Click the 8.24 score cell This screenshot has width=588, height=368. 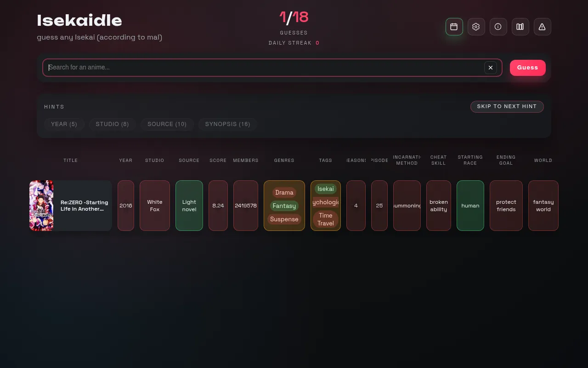click(x=218, y=206)
